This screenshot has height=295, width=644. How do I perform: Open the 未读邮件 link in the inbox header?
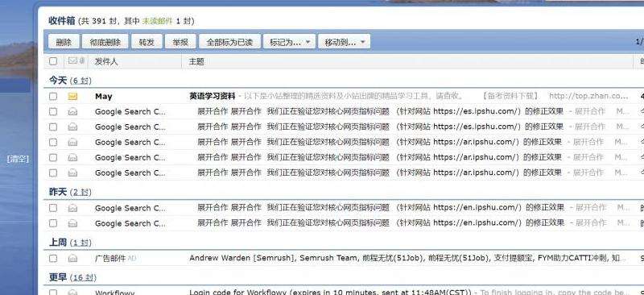point(157,21)
